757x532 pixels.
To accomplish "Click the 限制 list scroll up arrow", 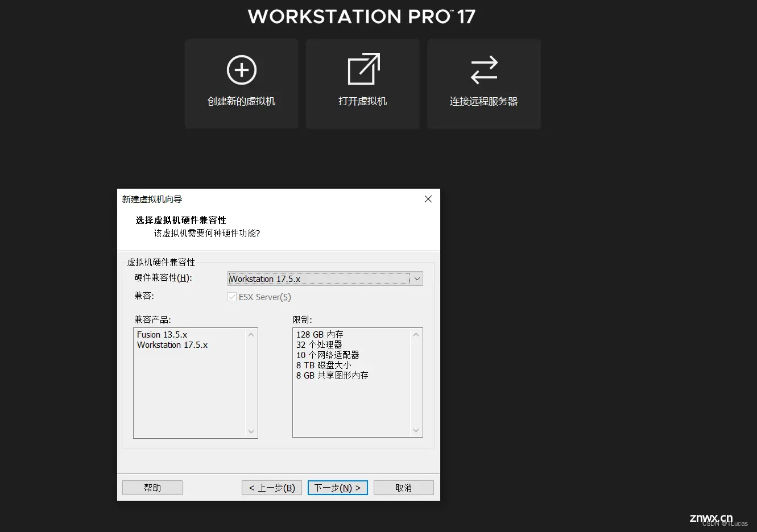I will click(x=416, y=335).
